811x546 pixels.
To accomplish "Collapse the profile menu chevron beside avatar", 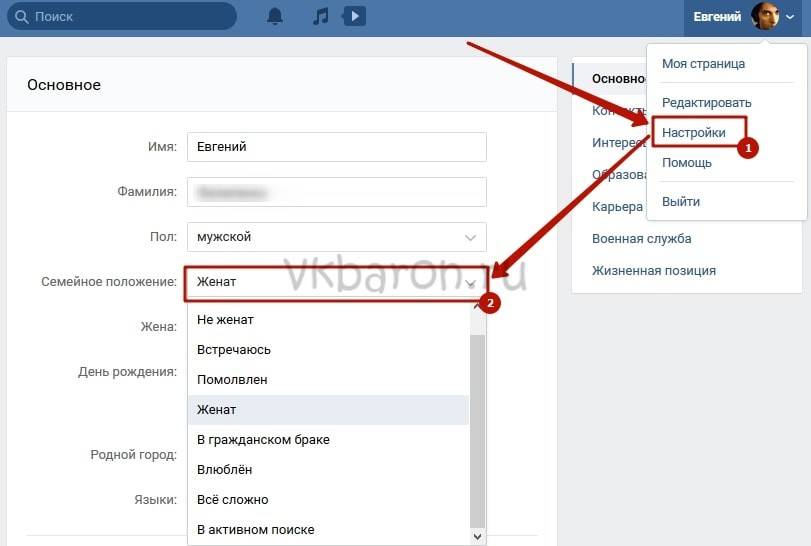I will click(791, 18).
